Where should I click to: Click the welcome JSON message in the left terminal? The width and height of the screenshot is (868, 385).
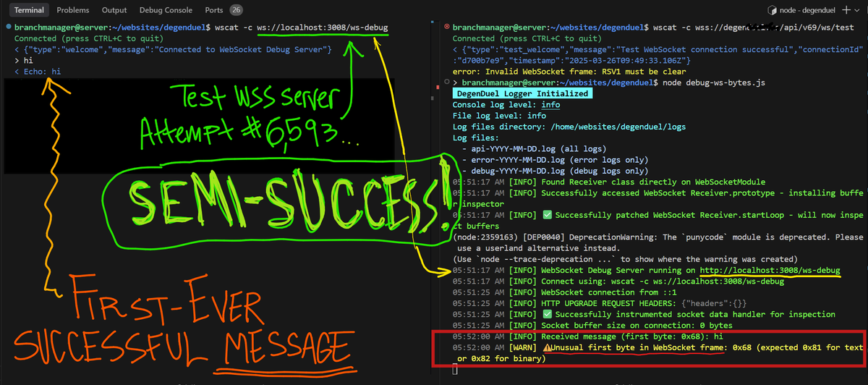[x=173, y=49]
